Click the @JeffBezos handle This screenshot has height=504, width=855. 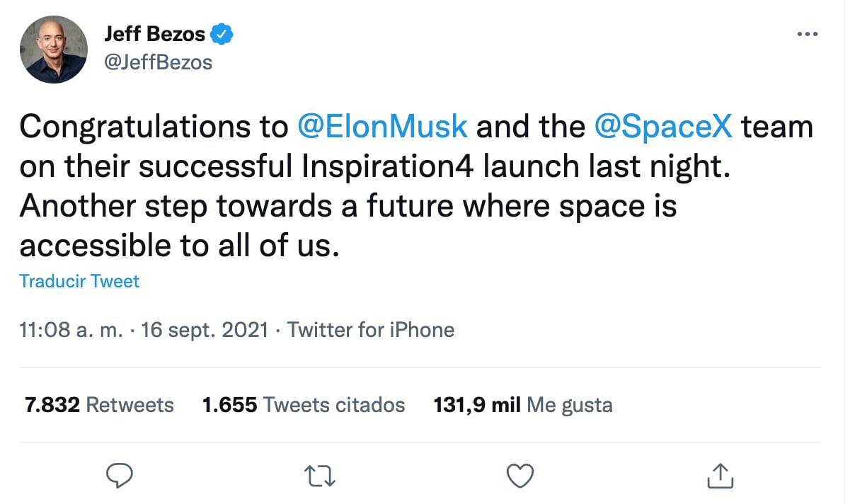click(157, 62)
